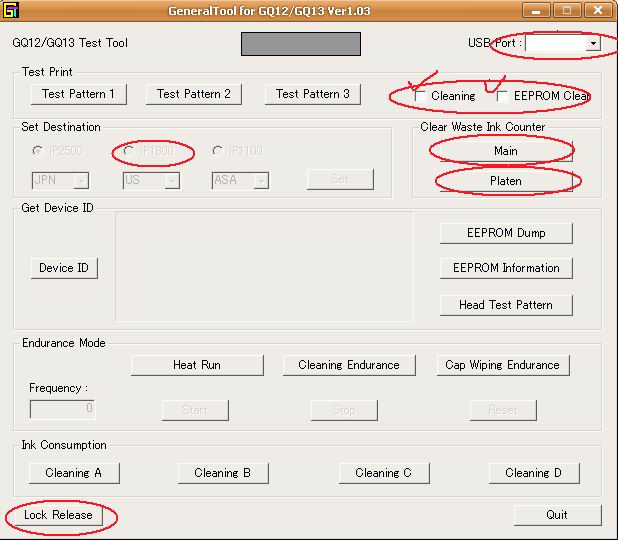Print Test Pattern 3

(313, 94)
